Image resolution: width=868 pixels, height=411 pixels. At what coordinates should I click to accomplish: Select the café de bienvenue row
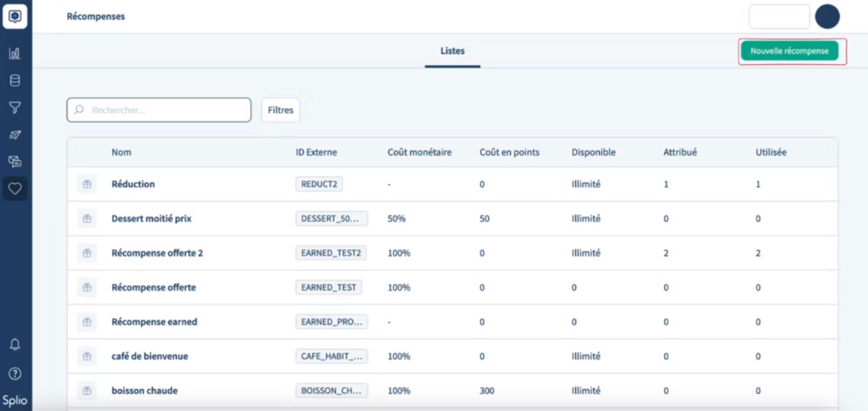[150, 357]
